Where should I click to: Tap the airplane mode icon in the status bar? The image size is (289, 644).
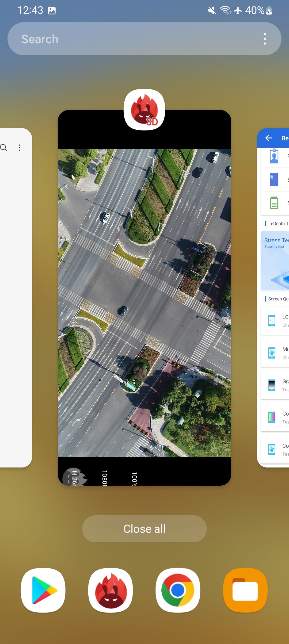point(238,10)
